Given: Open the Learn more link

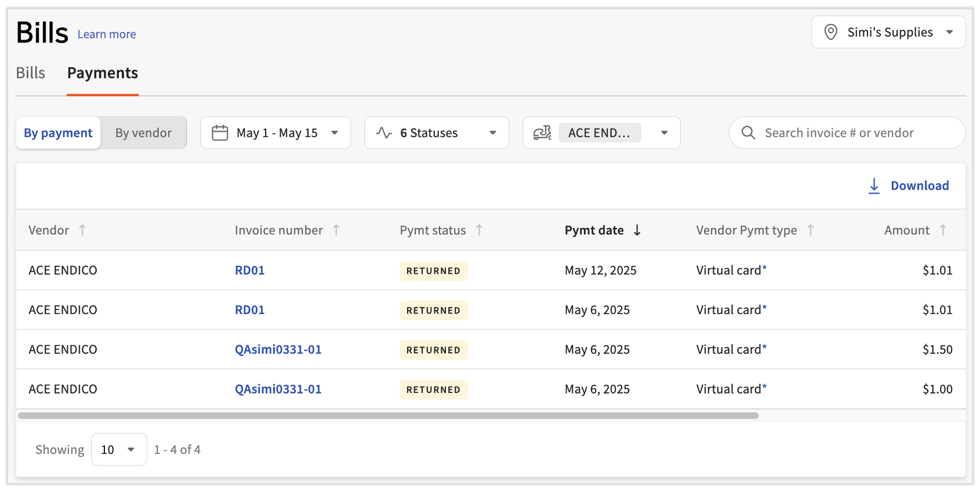Looking at the screenshot, I should (107, 34).
